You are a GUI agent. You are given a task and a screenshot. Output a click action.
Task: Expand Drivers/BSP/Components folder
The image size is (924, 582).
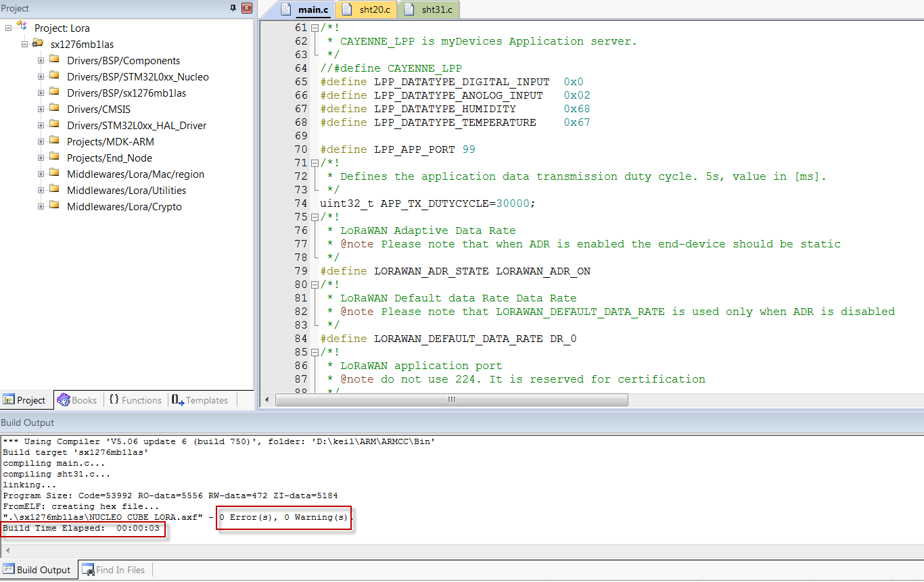point(41,61)
